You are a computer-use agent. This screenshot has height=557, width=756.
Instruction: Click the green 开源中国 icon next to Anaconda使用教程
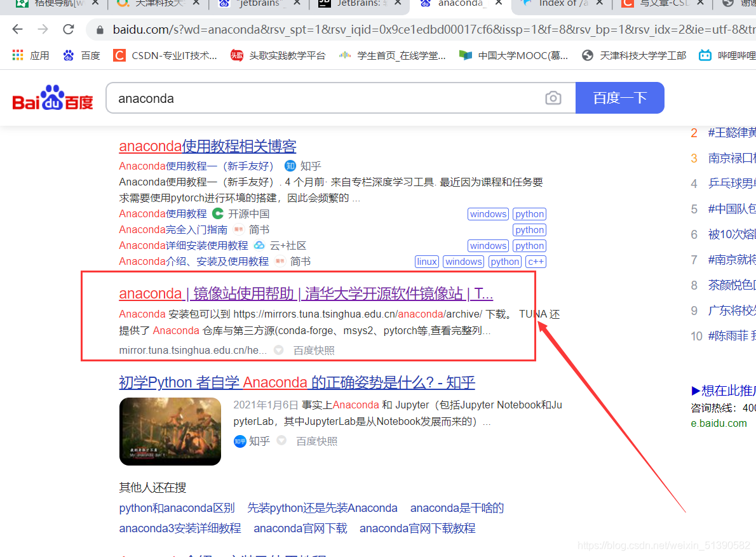(217, 213)
